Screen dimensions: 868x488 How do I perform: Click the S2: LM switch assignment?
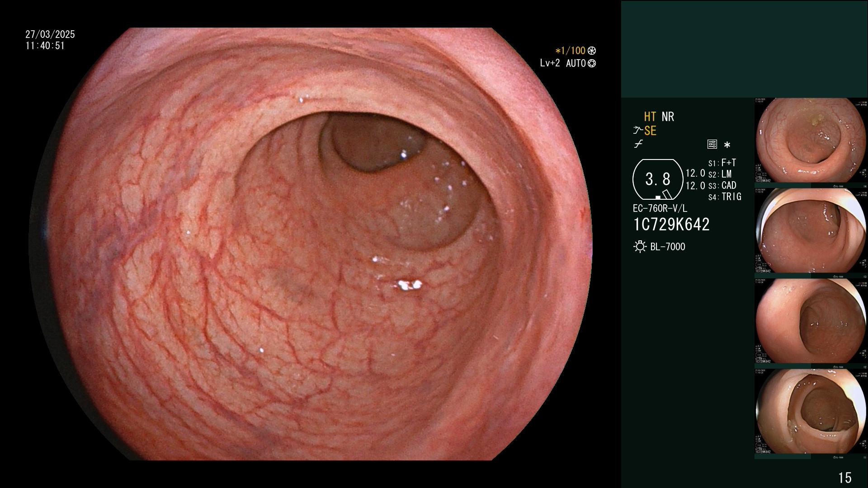click(x=720, y=174)
